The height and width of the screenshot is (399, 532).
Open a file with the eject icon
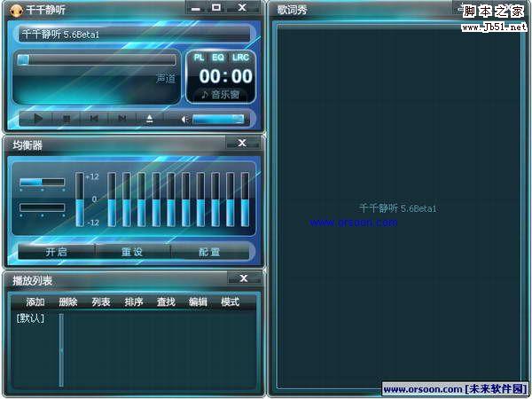tap(150, 119)
